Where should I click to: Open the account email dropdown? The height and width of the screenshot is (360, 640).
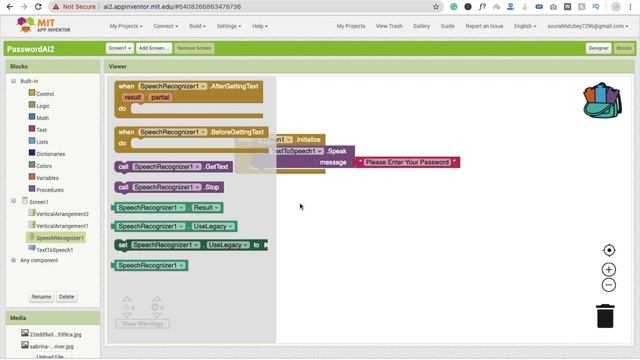click(588, 26)
